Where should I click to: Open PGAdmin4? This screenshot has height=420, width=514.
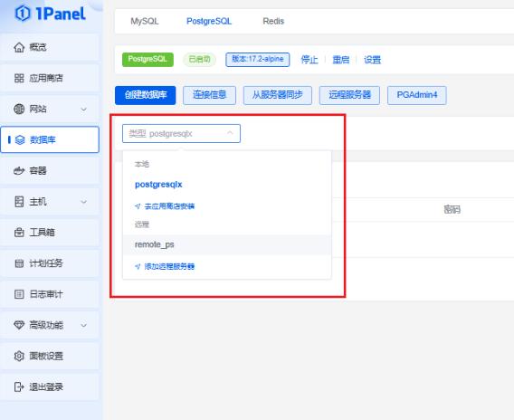click(417, 95)
